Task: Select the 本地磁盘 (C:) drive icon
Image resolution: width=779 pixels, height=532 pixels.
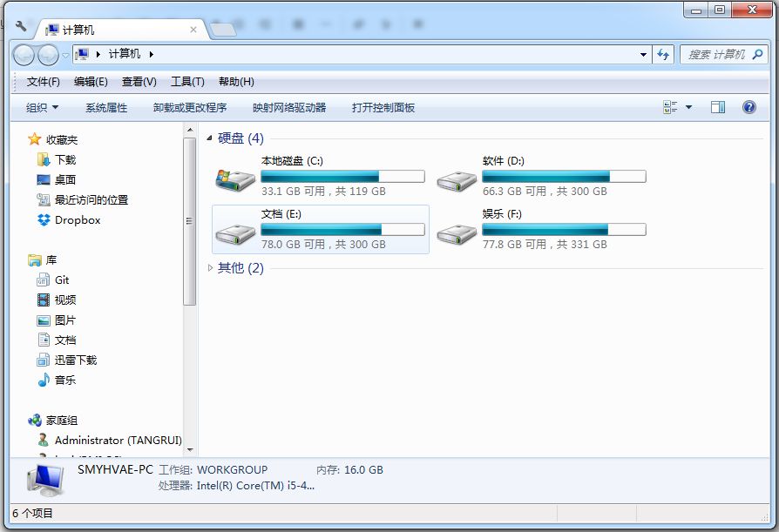Action: 235,180
